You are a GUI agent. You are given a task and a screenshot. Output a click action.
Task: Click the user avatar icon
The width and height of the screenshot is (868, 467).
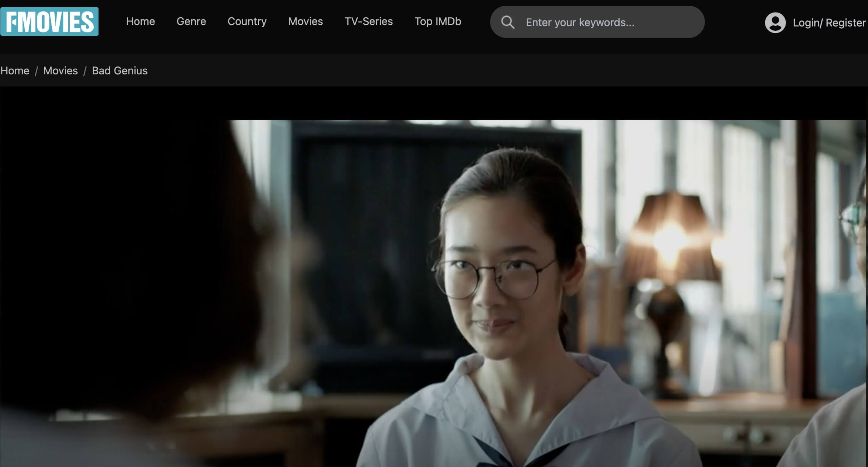(775, 23)
